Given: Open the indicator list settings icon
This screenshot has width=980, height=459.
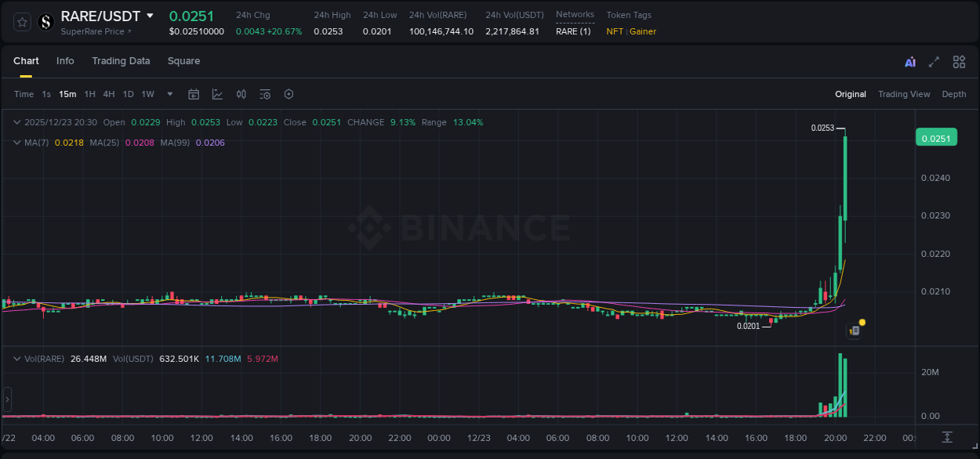Looking at the screenshot, I should 265,94.
